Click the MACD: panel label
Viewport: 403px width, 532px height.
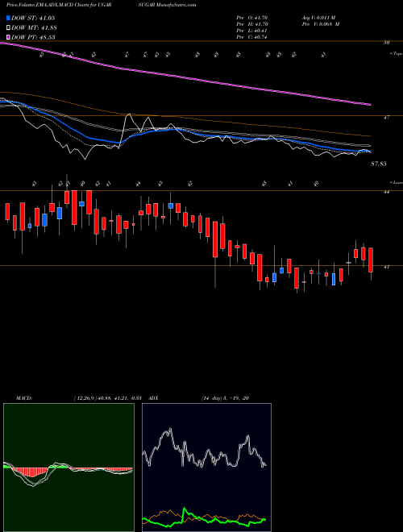(x=24, y=398)
